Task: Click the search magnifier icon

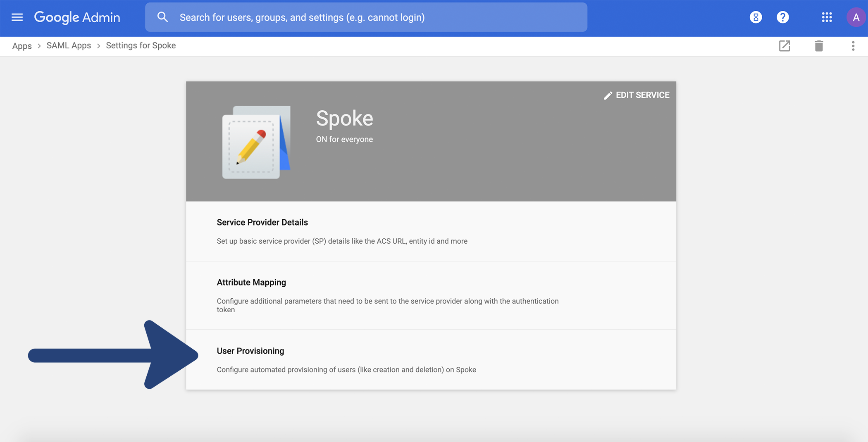Action: [x=162, y=17]
